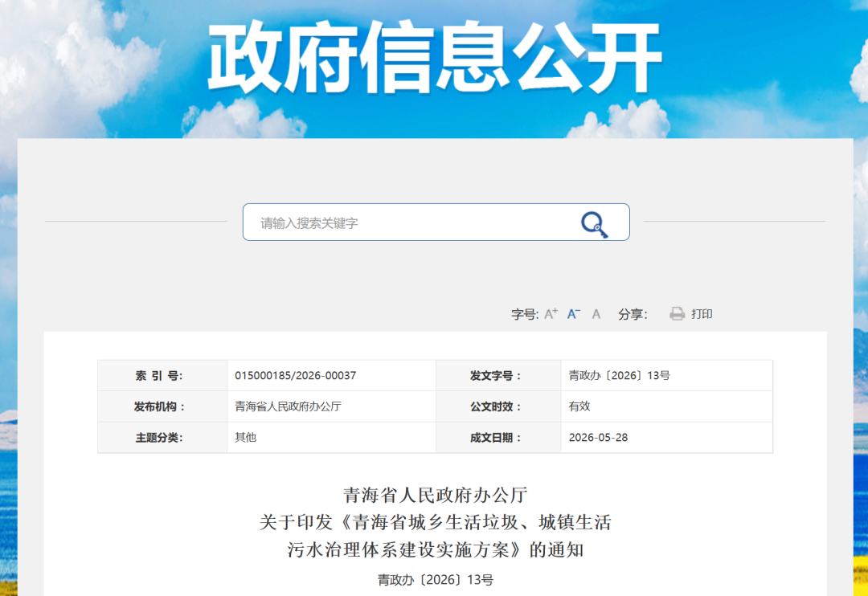Image resolution: width=868 pixels, height=596 pixels.
Task: Click the 成文日期 label cell
Action: [498, 438]
